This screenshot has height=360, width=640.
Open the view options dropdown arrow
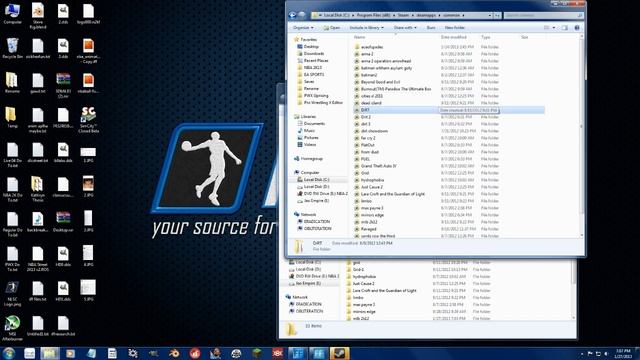554,28
